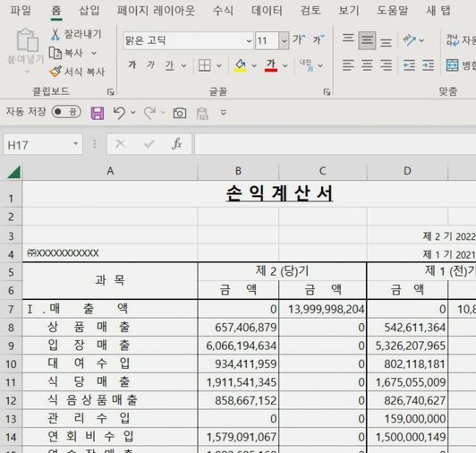Click cell 연회비수입 in row 14
This screenshot has width=476, height=453.
pos(110,437)
